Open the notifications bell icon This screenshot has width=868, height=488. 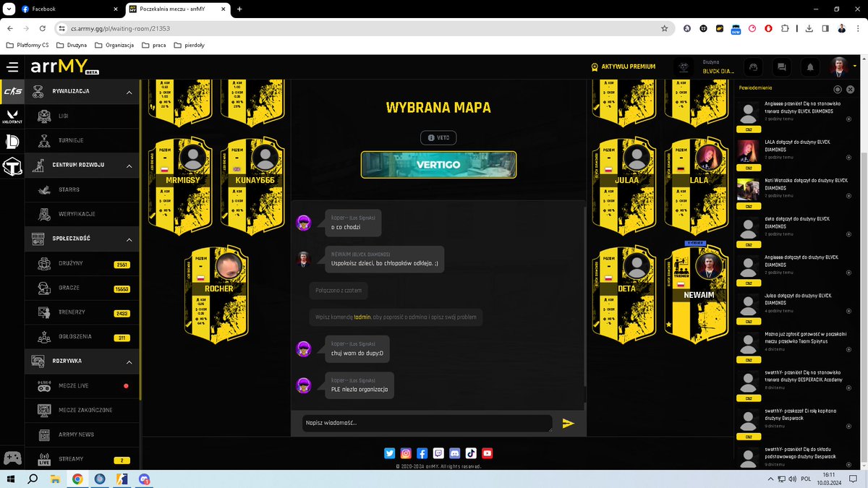810,67
